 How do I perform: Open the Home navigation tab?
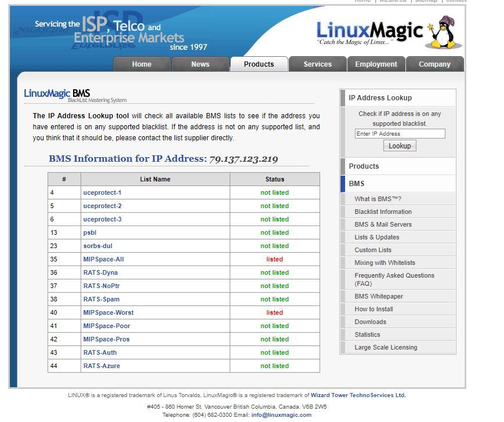coord(142,64)
